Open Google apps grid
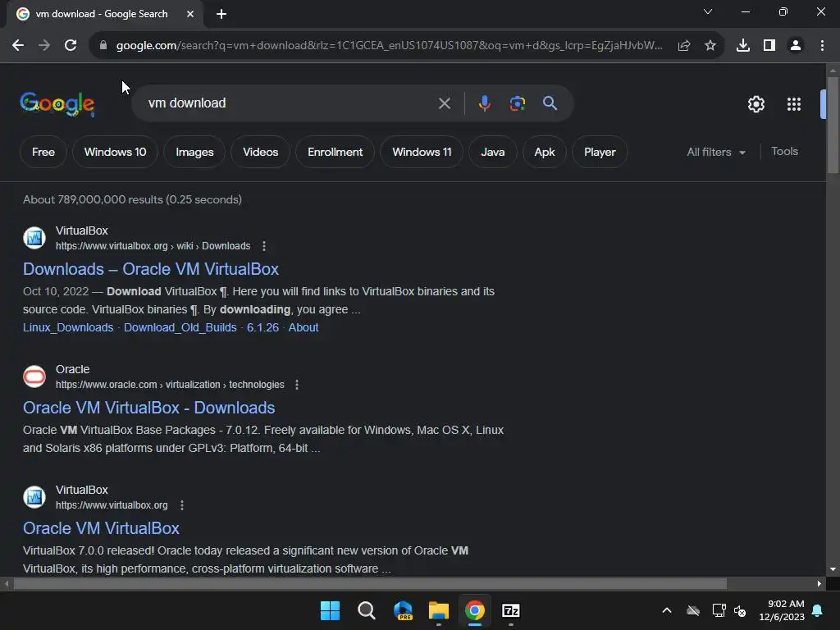 [x=794, y=104]
